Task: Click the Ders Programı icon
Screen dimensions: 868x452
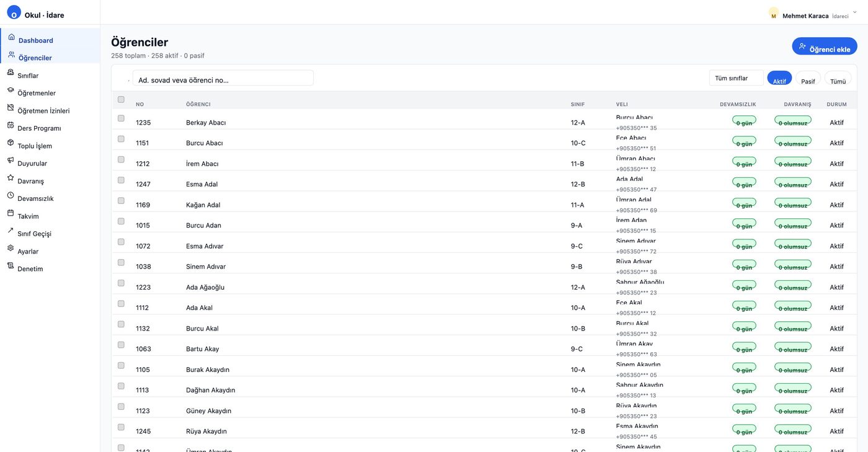Action: 11,125
